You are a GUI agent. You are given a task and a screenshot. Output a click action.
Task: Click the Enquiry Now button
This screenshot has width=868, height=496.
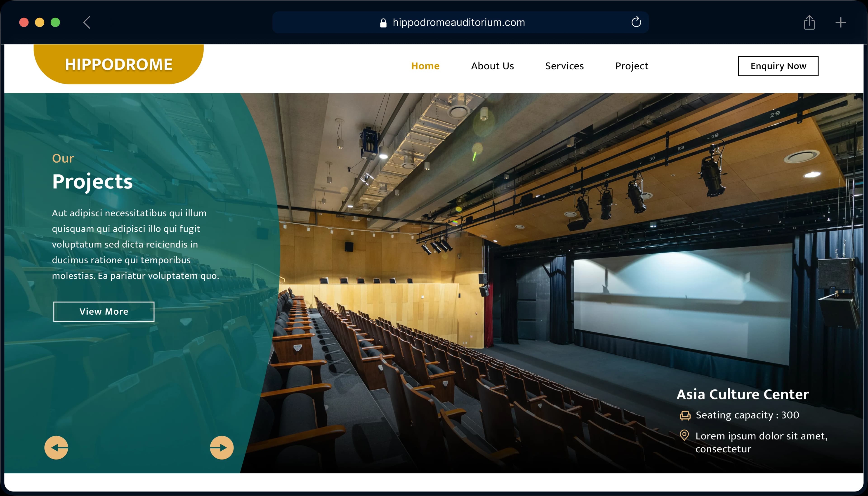[778, 66]
